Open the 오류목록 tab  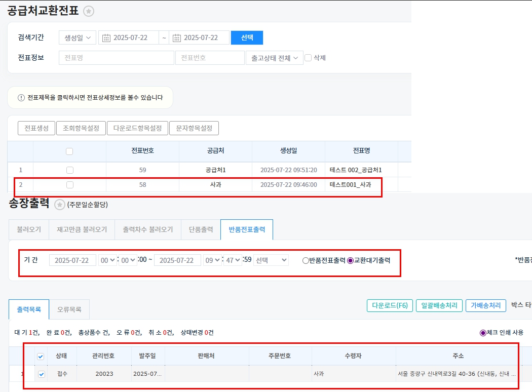[70, 309]
